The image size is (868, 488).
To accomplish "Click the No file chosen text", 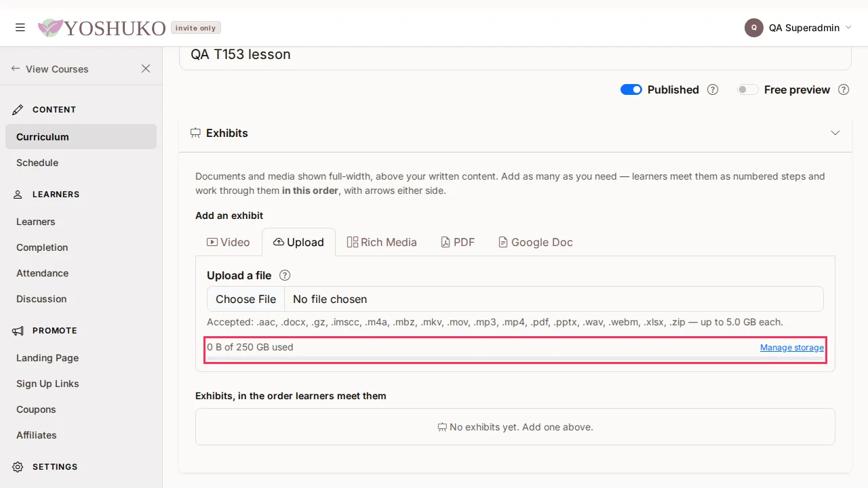I will [330, 299].
